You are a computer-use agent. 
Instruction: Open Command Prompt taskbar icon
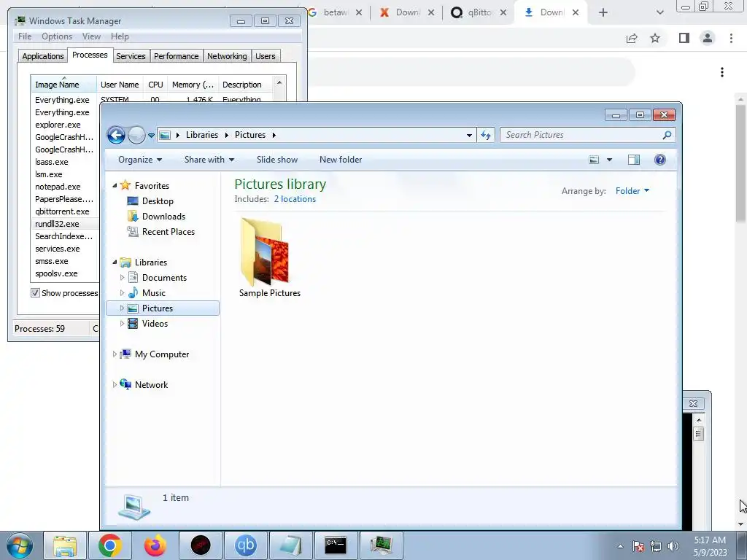tap(336, 545)
